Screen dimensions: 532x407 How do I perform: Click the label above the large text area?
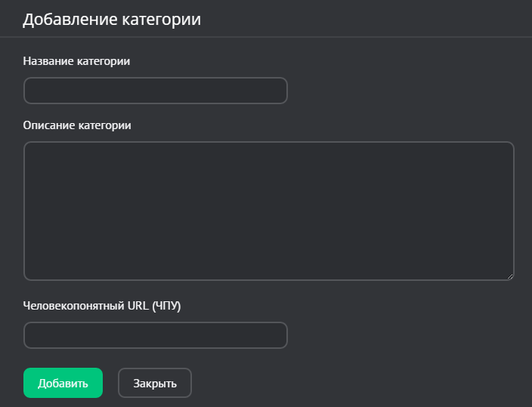[77, 125]
